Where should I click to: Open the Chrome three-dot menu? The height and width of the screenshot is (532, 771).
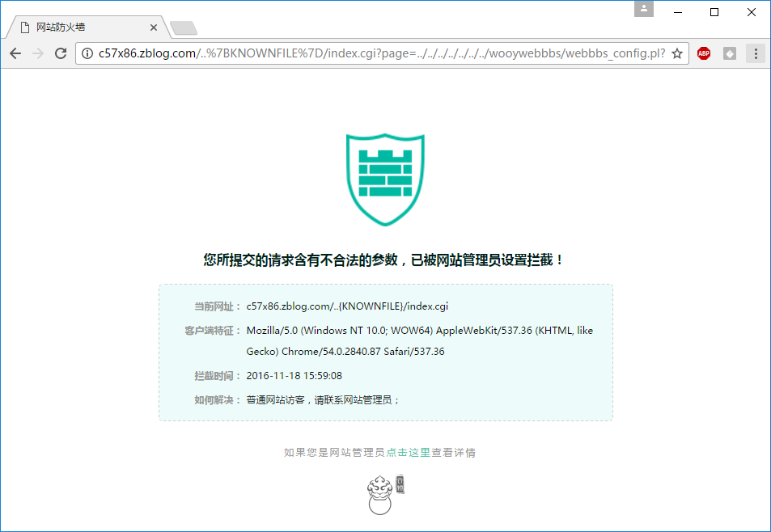(x=756, y=53)
